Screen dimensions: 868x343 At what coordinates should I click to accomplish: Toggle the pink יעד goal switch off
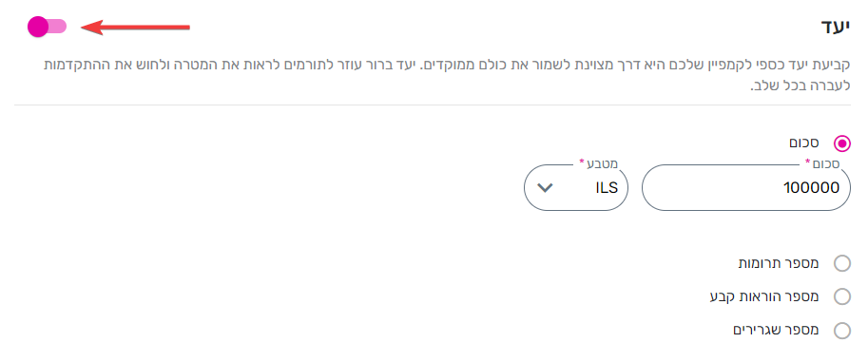(47, 27)
